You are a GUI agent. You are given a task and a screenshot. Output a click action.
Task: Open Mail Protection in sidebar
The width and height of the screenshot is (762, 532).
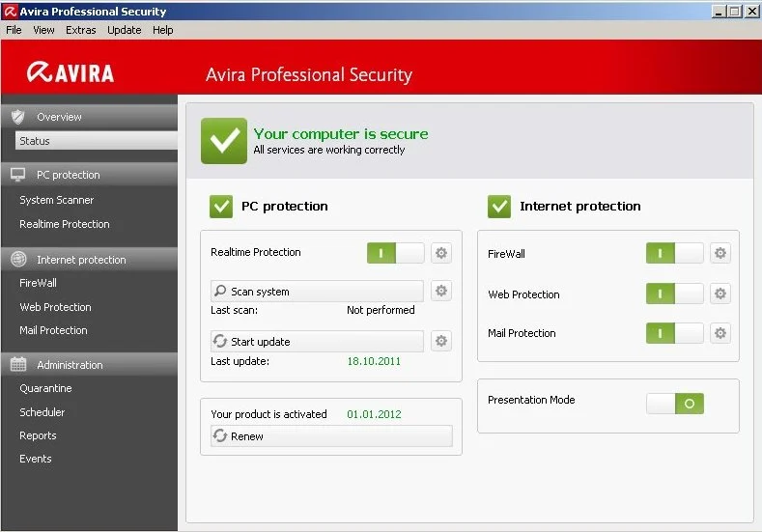[53, 330]
